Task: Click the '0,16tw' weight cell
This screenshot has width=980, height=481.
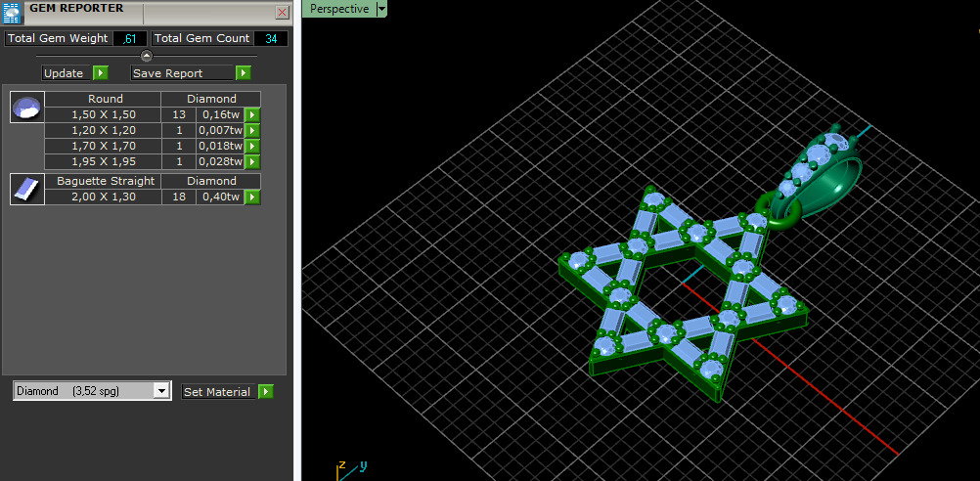Action: pyautogui.click(x=220, y=115)
